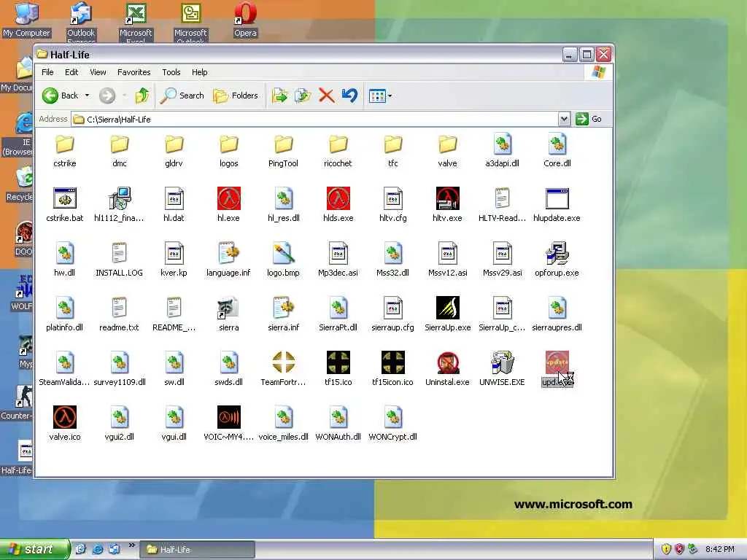
Task: Click the Search button
Action: point(182,96)
